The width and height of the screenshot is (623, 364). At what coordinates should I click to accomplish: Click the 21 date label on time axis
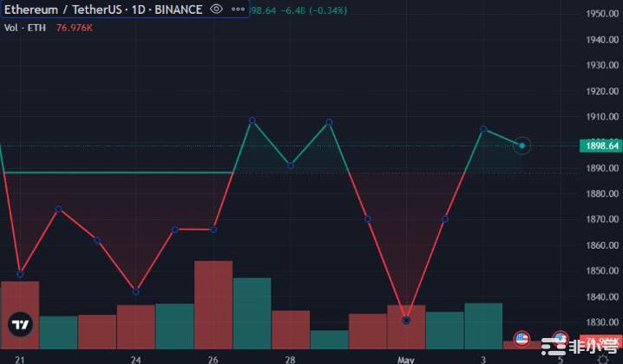(20, 358)
